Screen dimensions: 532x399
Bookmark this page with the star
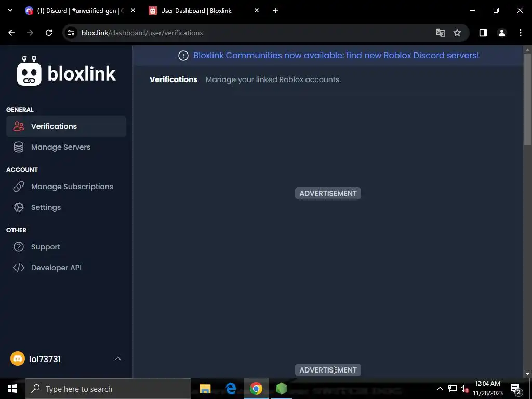click(457, 33)
